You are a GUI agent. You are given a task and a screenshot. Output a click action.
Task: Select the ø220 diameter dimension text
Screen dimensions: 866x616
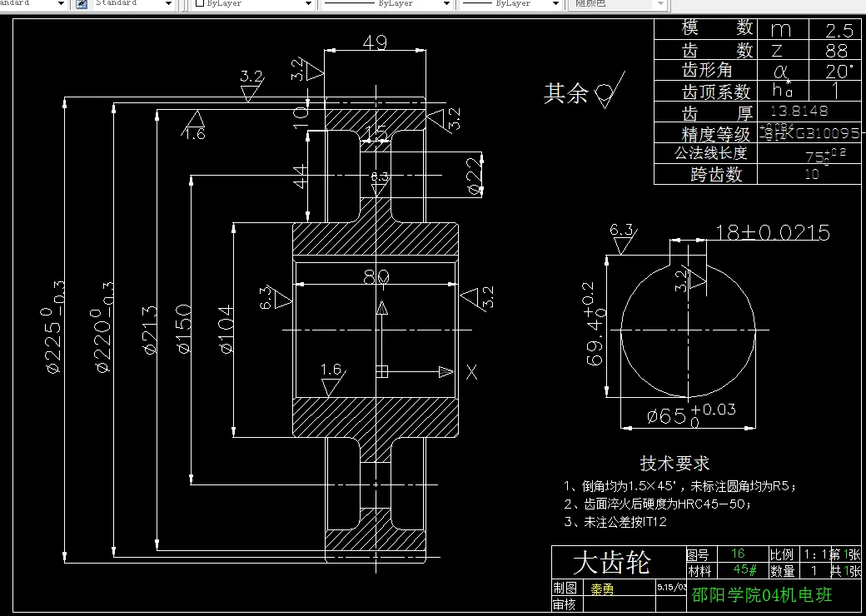click(x=103, y=327)
